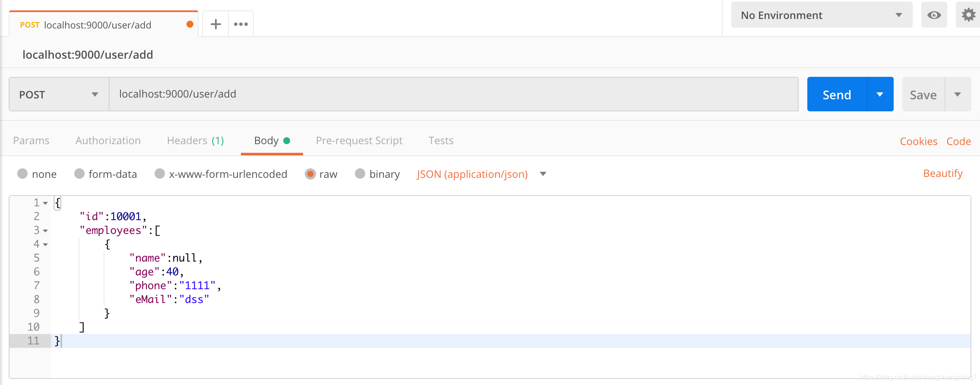980x385 pixels.
Task: Open the Code snippet link
Action: [x=958, y=142]
